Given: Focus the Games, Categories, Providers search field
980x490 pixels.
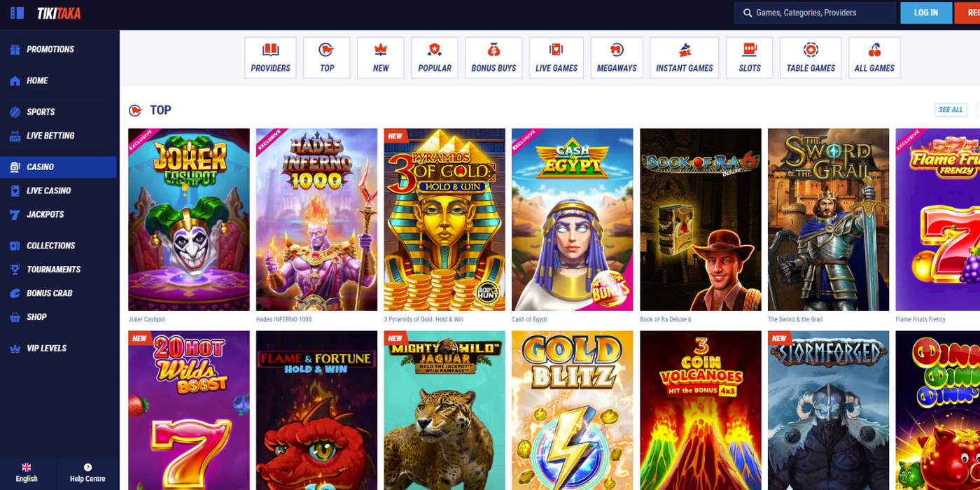Looking at the screenshot, I should [x=815, y=13].
